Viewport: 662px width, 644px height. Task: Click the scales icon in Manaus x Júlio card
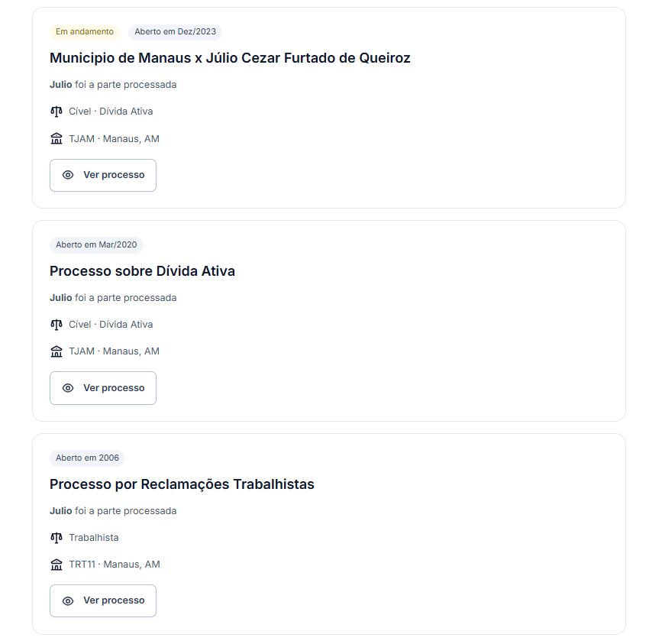[x=56, y=112]
